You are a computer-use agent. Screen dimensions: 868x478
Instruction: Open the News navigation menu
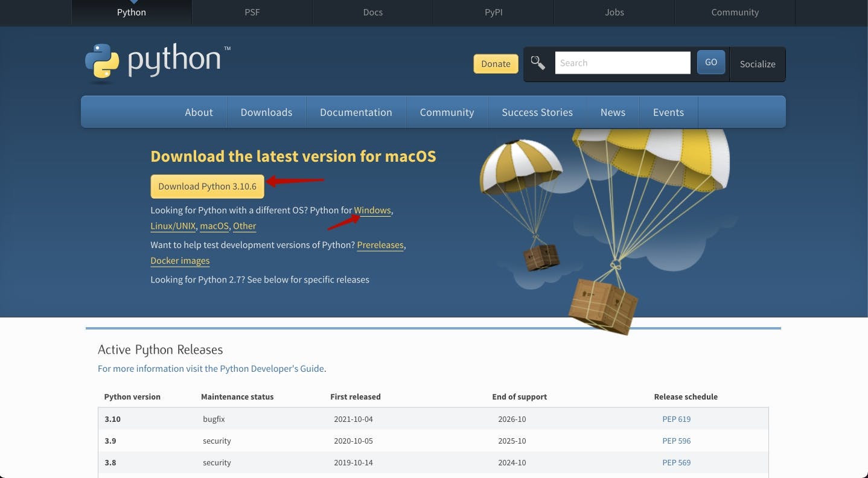coord(613,112)
